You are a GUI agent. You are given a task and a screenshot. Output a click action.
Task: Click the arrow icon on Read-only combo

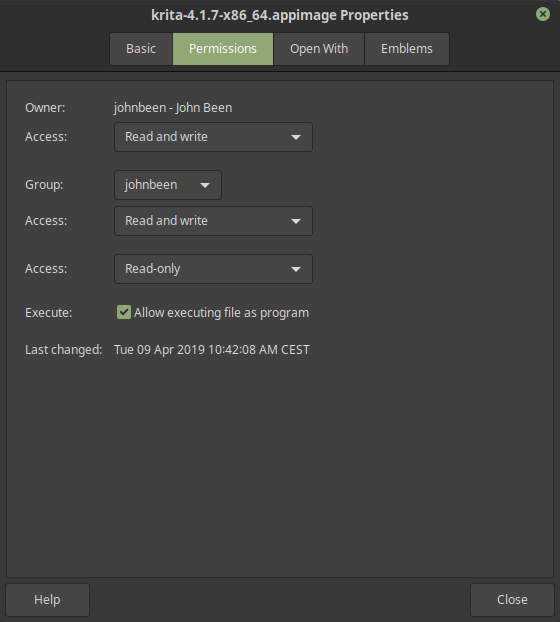pos(295,269)
